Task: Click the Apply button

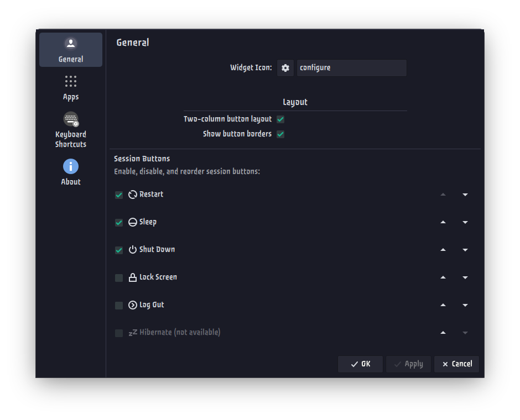Action: tap(409, 364)
